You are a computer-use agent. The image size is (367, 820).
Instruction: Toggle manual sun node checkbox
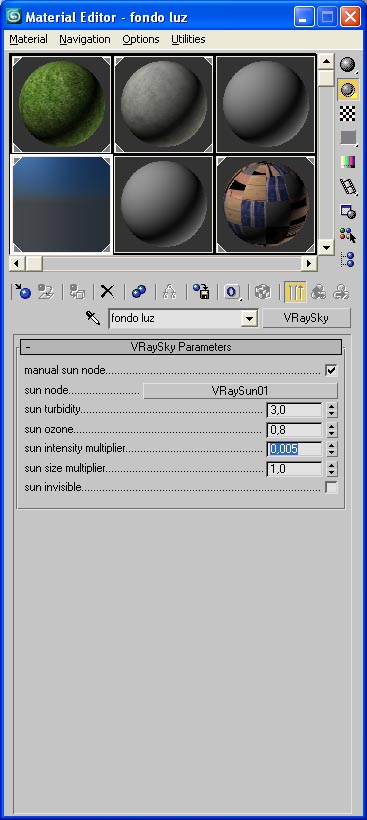tap(331, 370)
